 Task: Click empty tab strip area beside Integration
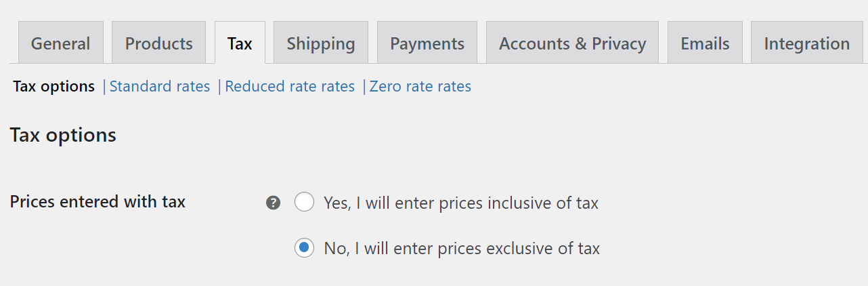pos(865,43)
